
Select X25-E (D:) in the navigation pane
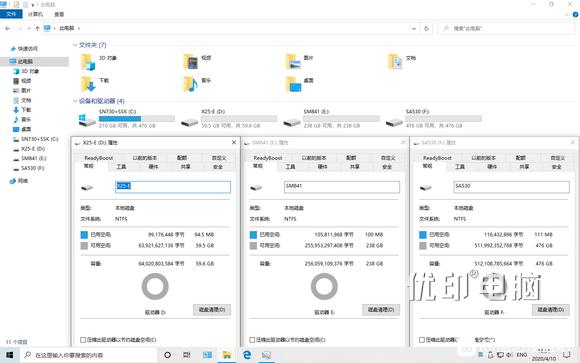29,149
